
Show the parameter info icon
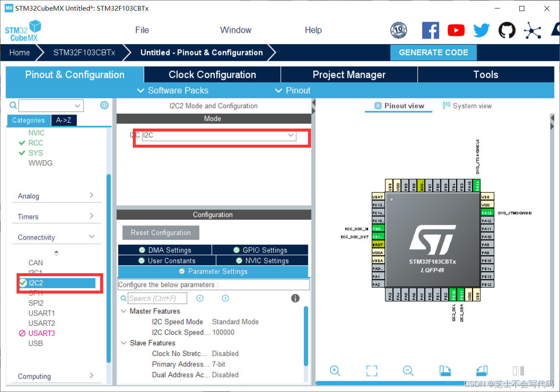pyautogui.click(x=295, y=298)
